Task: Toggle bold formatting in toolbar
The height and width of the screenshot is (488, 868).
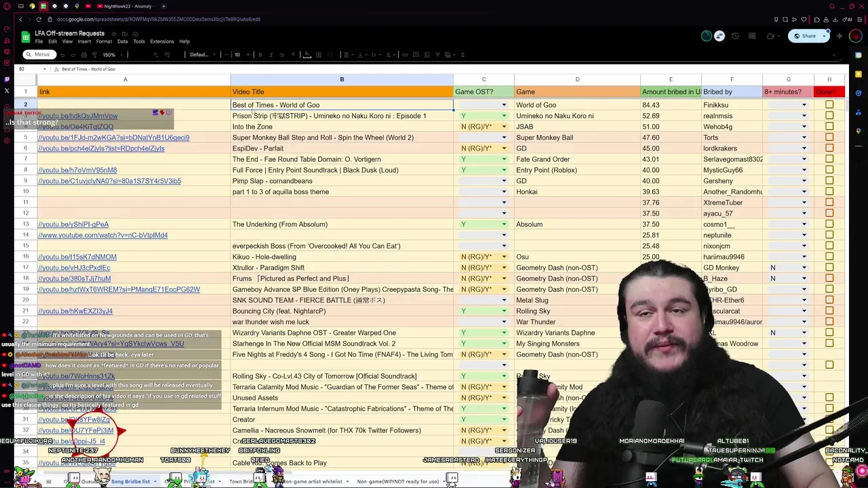Action: pos(260,55)
